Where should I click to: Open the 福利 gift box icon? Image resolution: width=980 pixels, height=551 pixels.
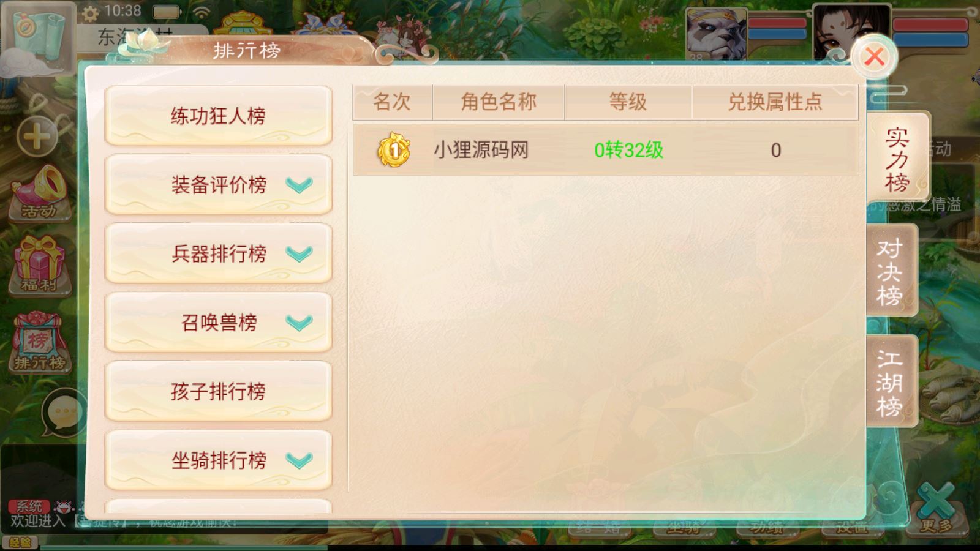40,264
